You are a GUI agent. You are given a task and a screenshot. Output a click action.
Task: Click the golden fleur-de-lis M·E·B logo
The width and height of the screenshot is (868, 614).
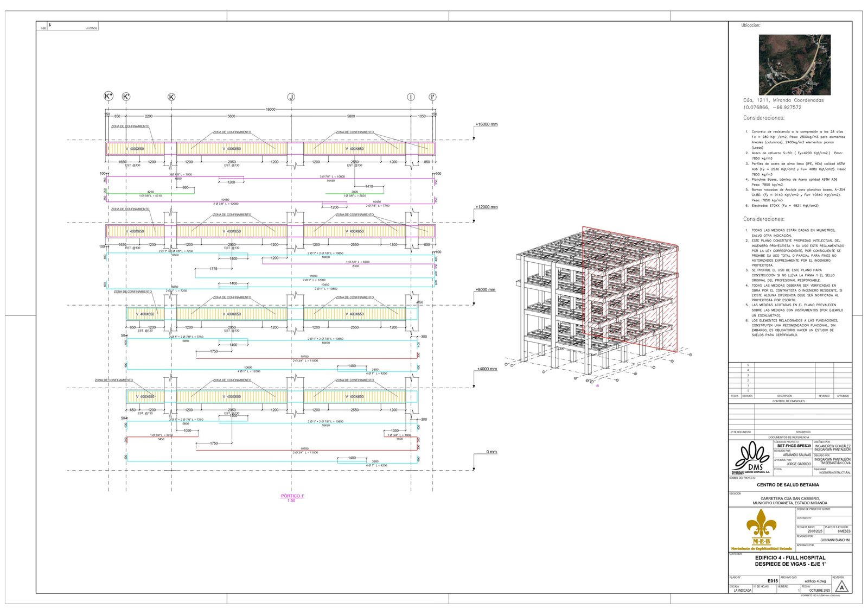pyautogui.click(x=761, y=527)
